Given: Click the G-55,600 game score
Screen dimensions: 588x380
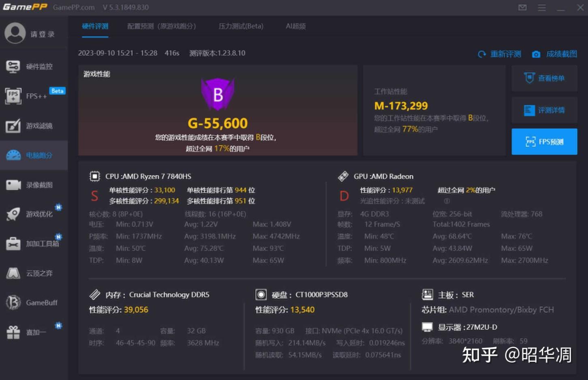Looking at the screenshot, I should tap(218, 123).
